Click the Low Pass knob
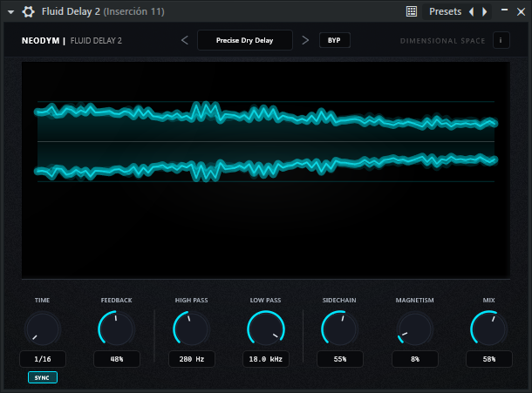The height and width of the screenshot is (393, 532). [266, 329]
